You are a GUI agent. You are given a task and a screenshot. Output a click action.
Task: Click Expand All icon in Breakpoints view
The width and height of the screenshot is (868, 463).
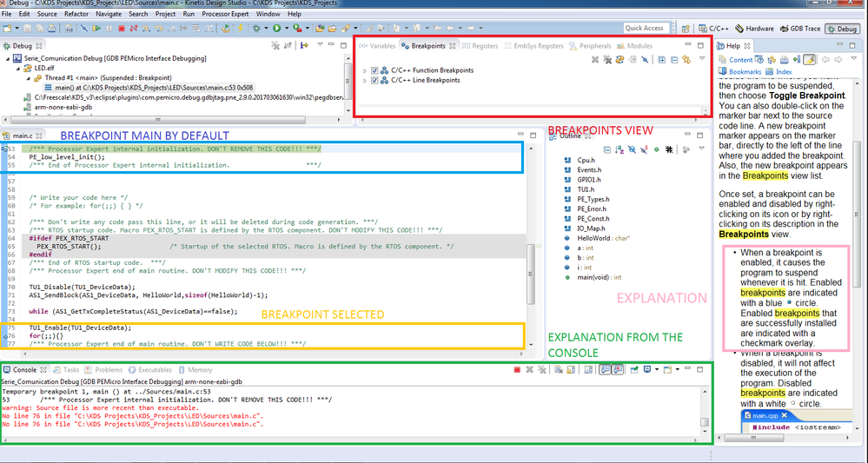(x=661, y=60)
